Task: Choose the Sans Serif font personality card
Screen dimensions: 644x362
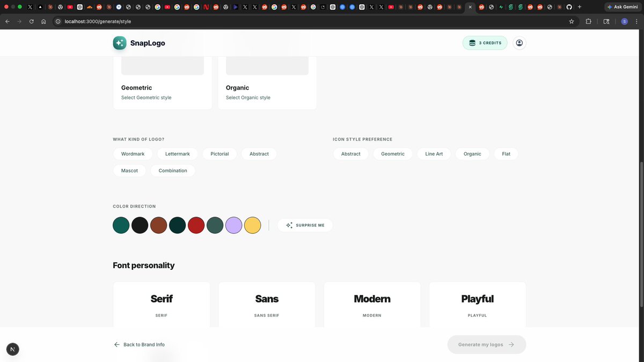Action: pos(267,304)
